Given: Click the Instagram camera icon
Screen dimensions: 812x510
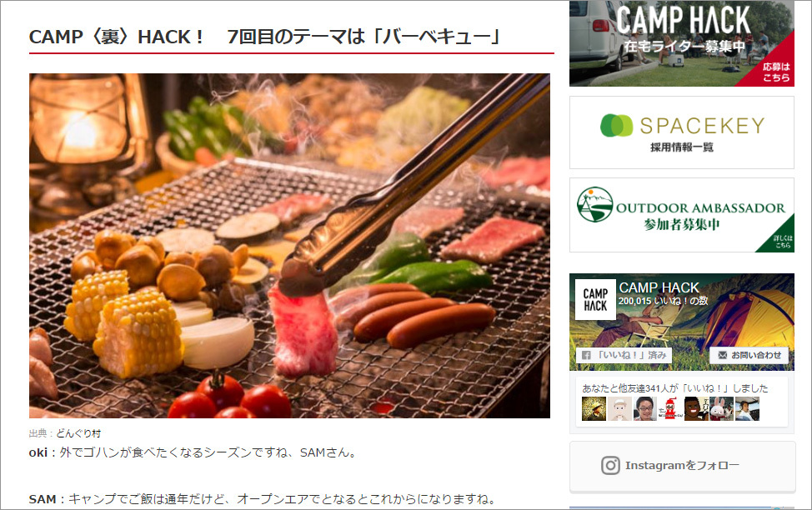Looking at the screenshot, I should point(610,466).
